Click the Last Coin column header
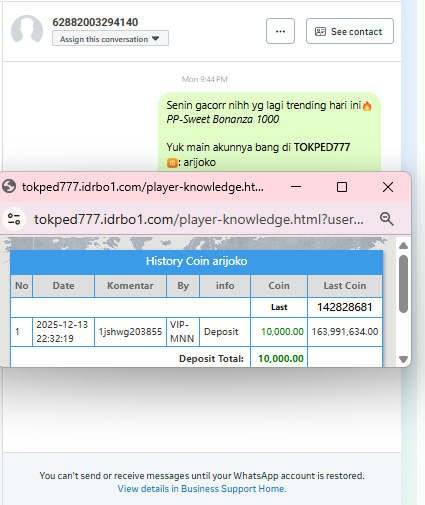425x505 pixels. point(345,286)
